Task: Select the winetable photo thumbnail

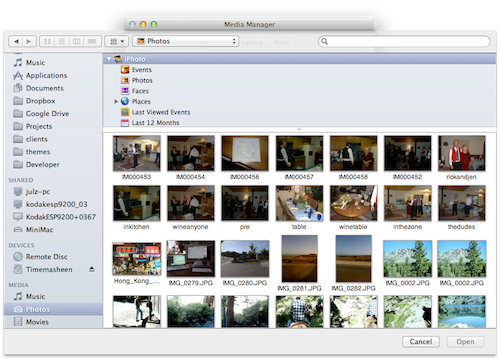Action: coord(353,203)
